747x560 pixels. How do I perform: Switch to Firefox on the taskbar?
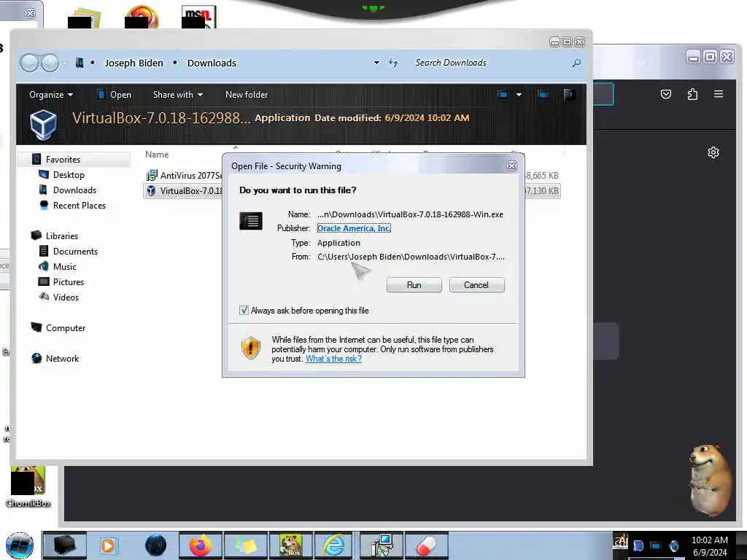[201, 545]
